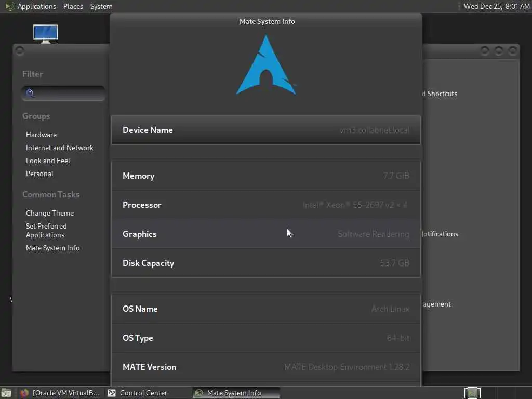
Task: Click the MATE logo icon in top panel
Action: coord(9,6)
